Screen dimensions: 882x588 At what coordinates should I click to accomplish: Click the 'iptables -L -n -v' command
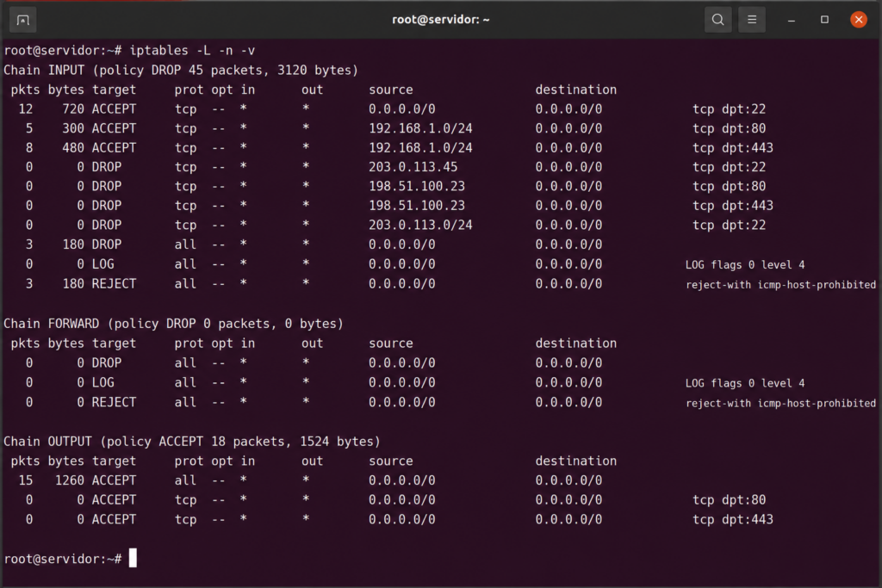pyautogui.click(x=192, y=51)
